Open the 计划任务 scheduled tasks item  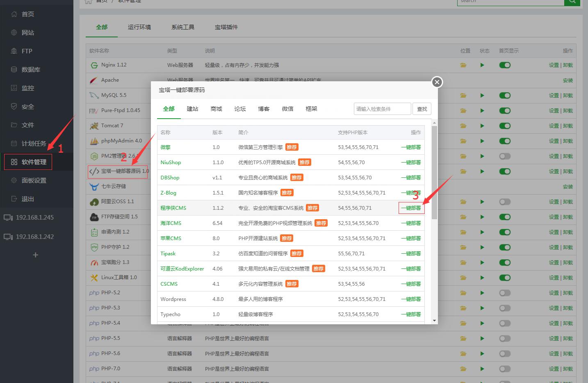click(34, 143)
